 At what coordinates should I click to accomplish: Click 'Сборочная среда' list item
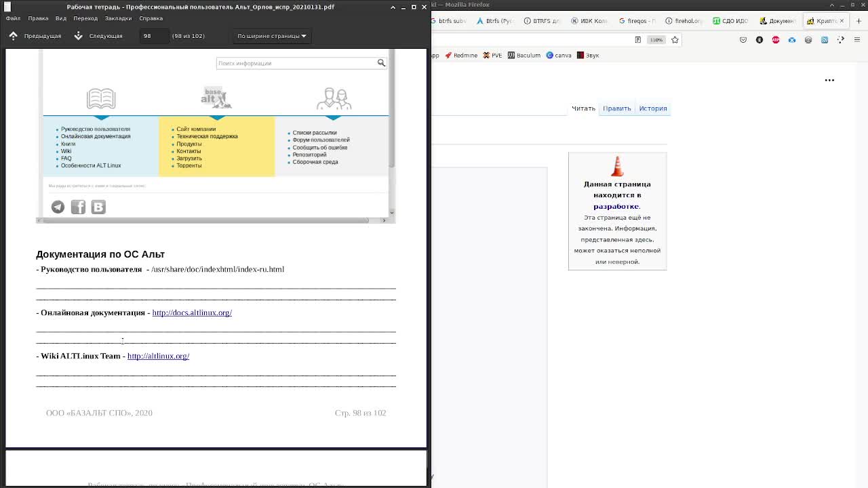click(x=315, y=162)
